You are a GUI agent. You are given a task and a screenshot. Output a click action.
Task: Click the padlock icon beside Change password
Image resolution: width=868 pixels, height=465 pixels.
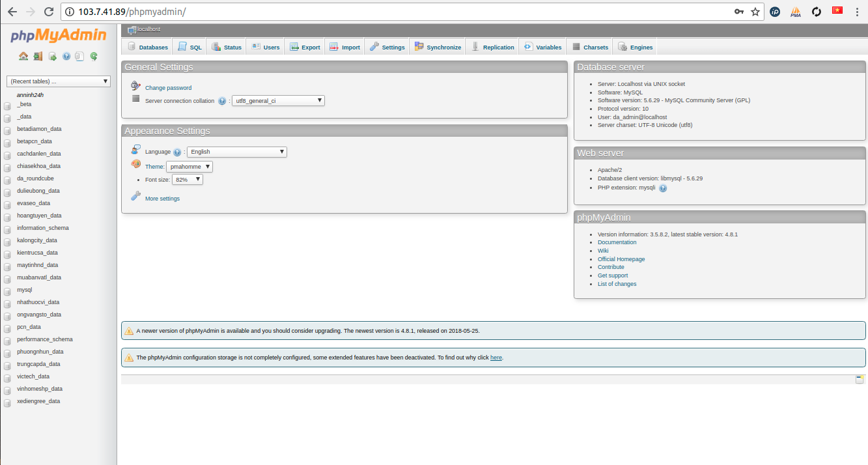[x=135, y=86]
